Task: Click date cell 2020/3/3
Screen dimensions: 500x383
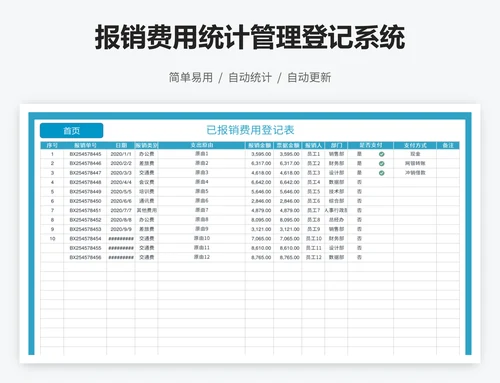Action: coord(121,173)
